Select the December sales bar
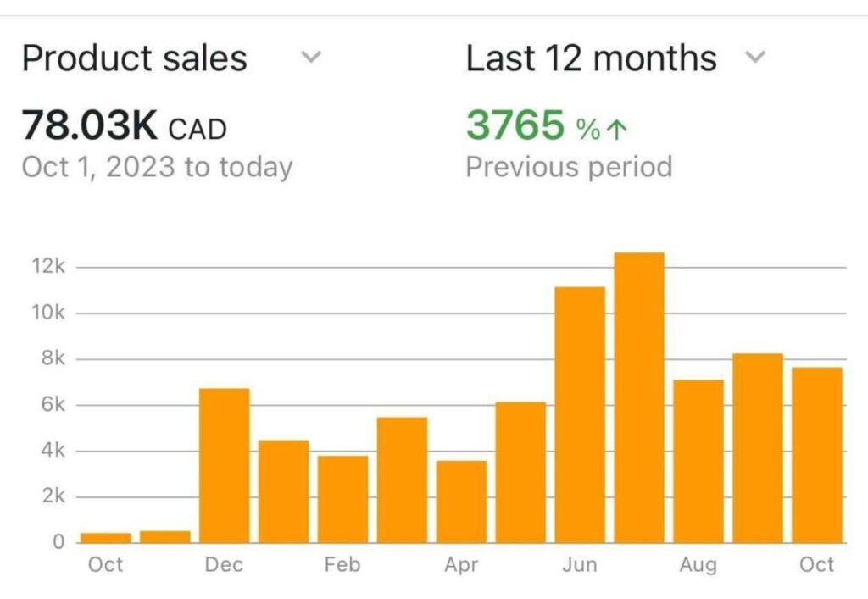The image size is (868, 599). coord(225,465)
